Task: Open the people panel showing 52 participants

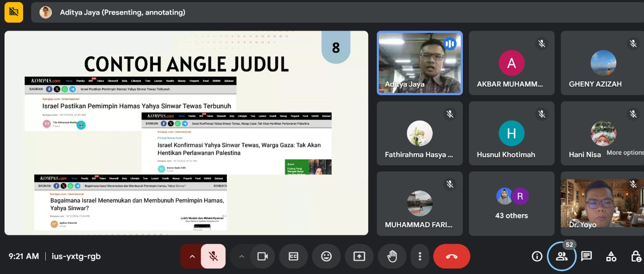Action: click(x=561, y=256)
